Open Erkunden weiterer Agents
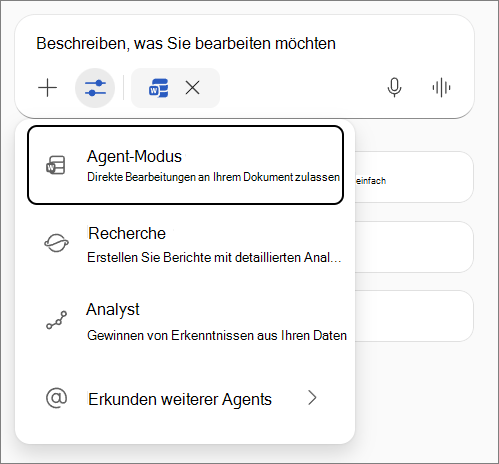This screenshot has height=464, width=499. [x=185, y=398]
